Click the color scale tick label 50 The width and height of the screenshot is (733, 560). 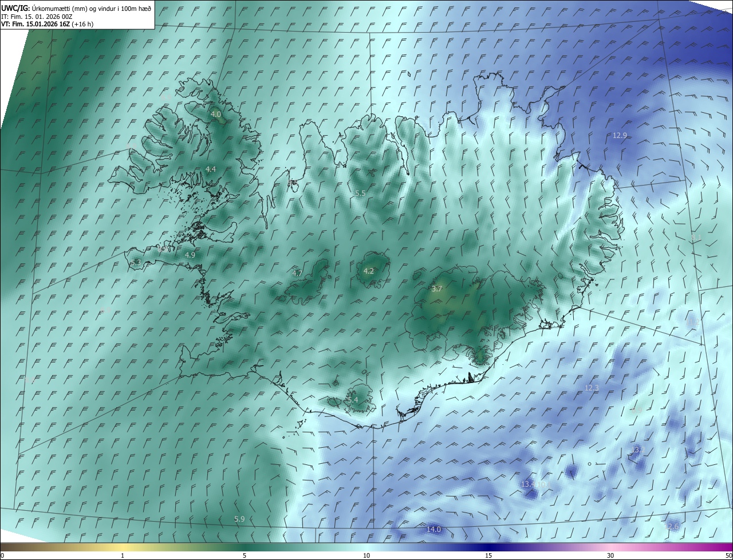(x=728, y=555)
